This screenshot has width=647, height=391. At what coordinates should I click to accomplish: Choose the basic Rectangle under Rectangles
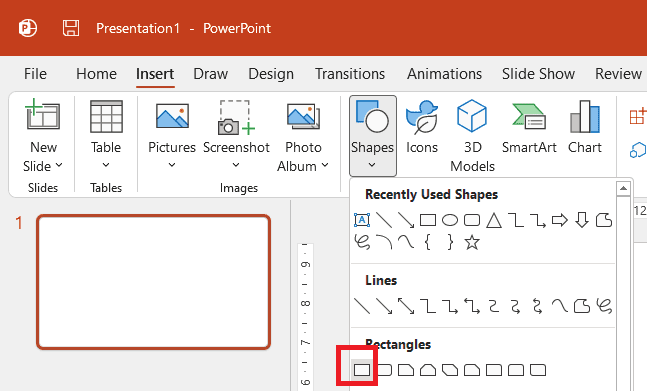tap(362, 370)
